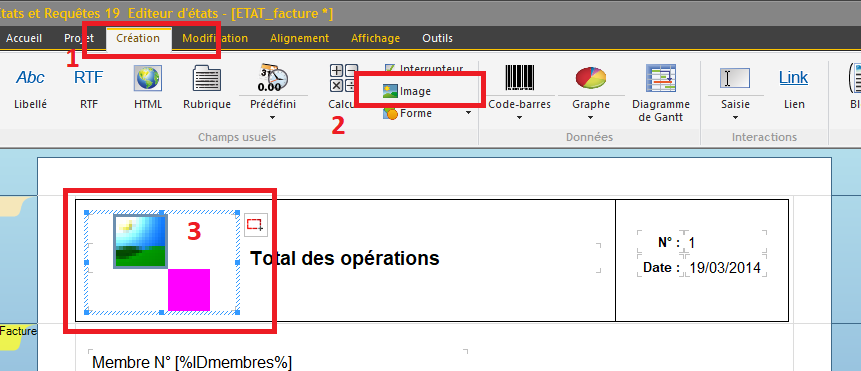Open the Projet ribbon tab

click(79, 38)
